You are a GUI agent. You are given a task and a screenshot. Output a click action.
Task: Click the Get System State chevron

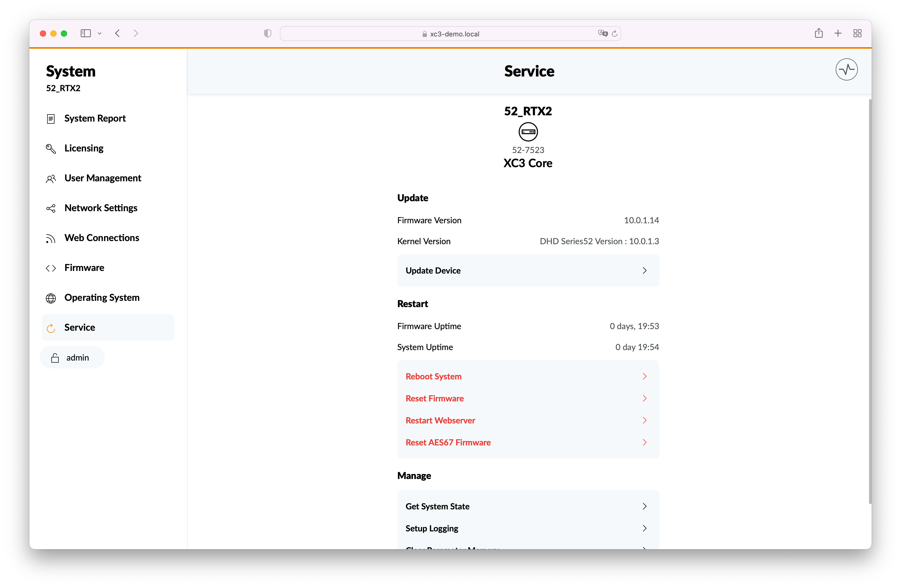click(644, 506)
